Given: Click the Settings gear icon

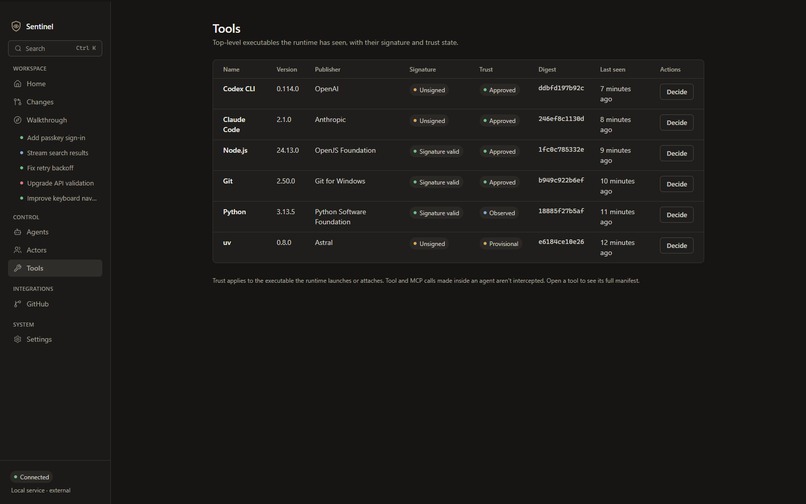Looking at the screenshot, I should click(x=17, y=339).
